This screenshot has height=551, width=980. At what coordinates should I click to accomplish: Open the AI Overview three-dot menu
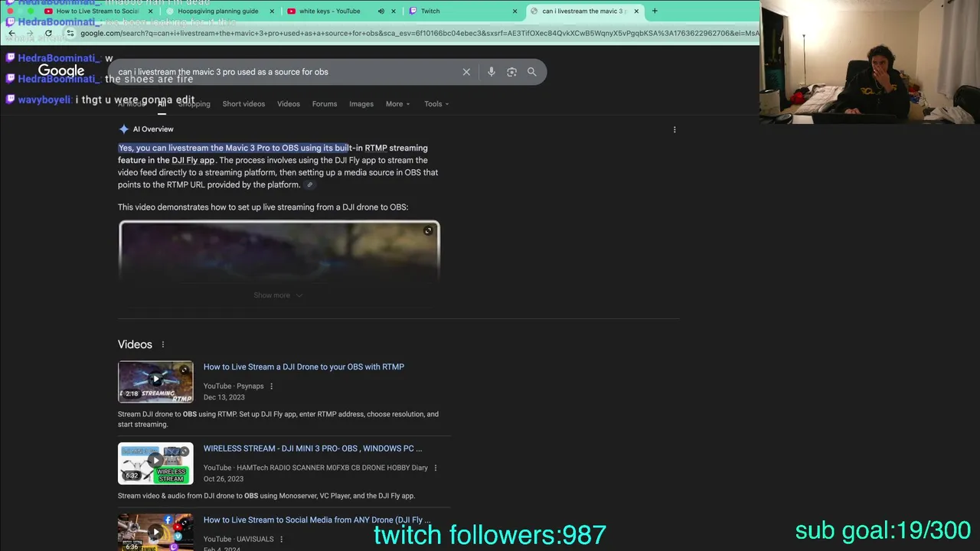click(675, 129)
